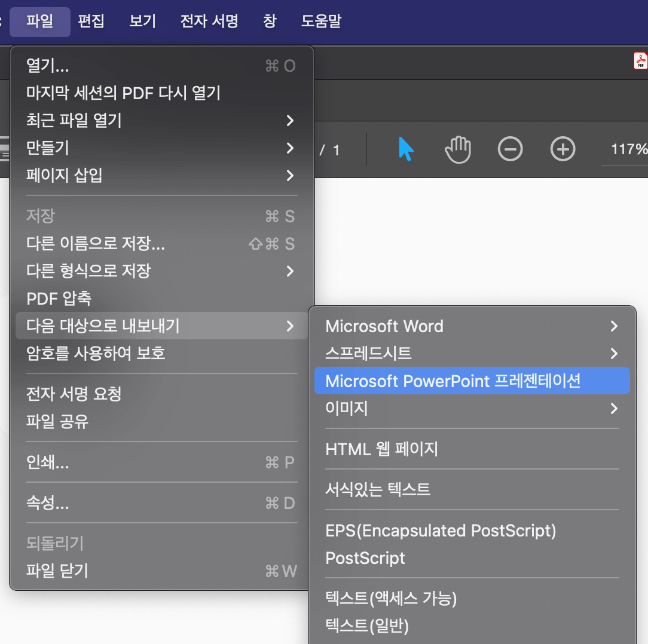Select 파일 공유
Viewport: 648px width, 644px height.
[x=161, y=421]
